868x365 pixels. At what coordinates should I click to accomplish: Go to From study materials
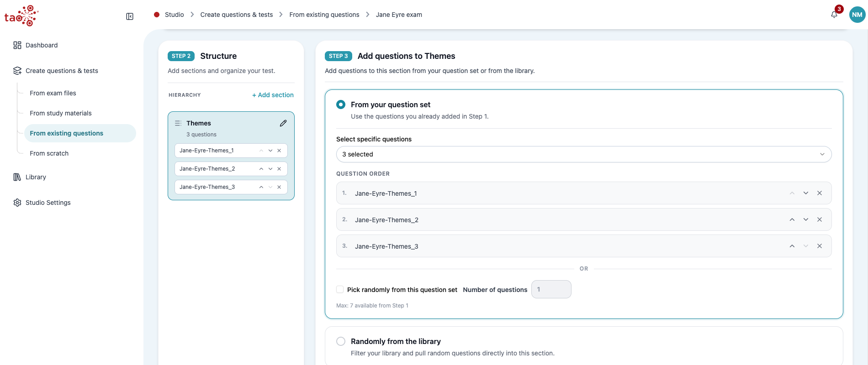tap(61, 113)
